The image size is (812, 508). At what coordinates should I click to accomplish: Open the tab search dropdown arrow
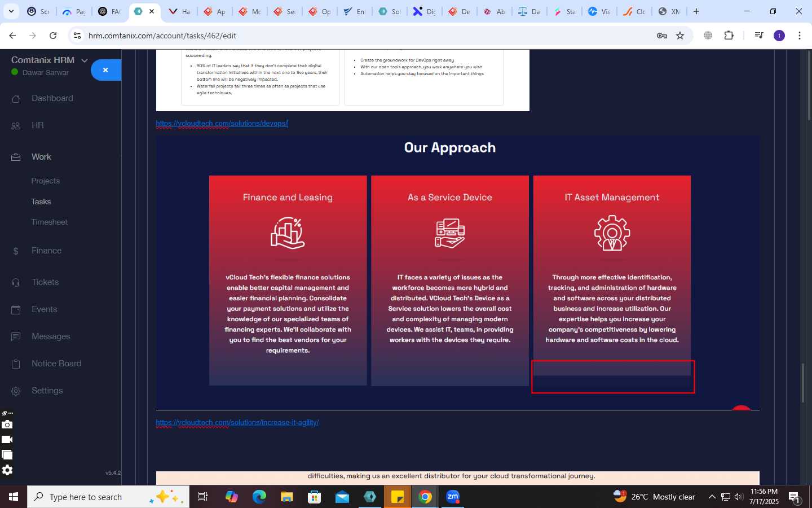tap(11, 11)
